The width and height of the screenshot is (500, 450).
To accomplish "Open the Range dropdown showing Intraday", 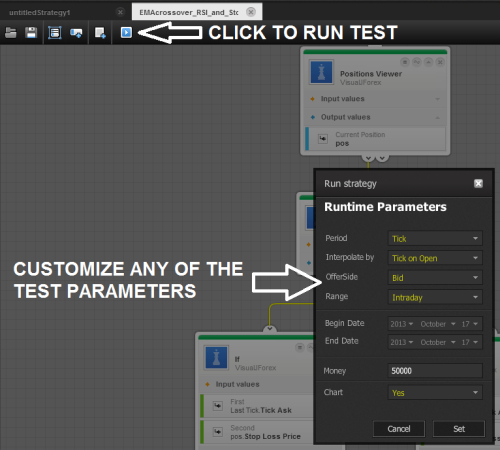I will 435,297.
